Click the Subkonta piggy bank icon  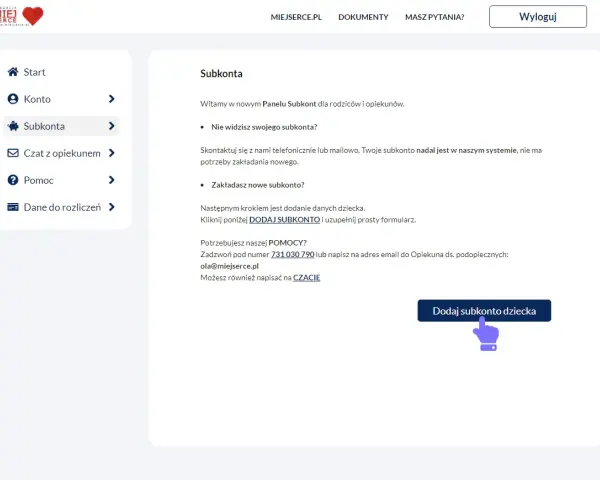pos(13,126)
